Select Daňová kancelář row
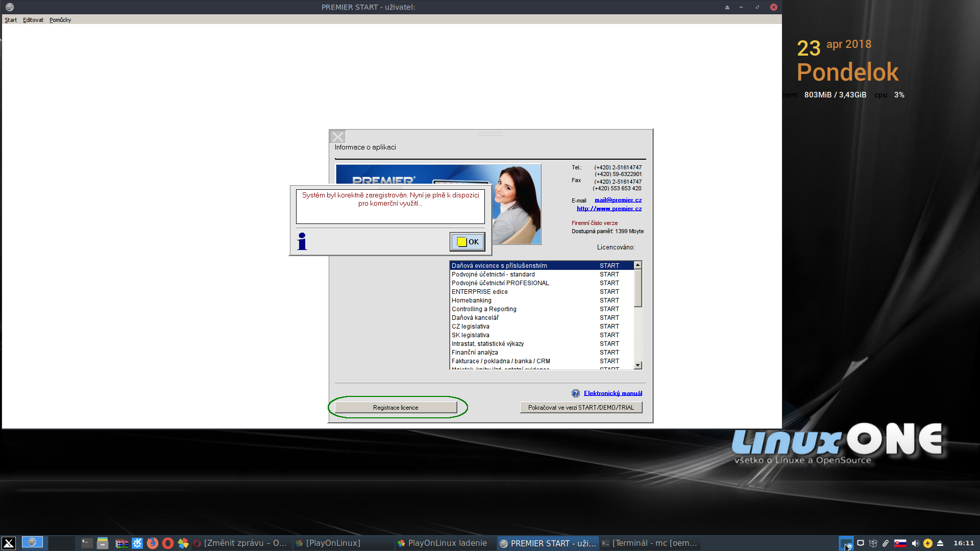 (x=542, y=318)
